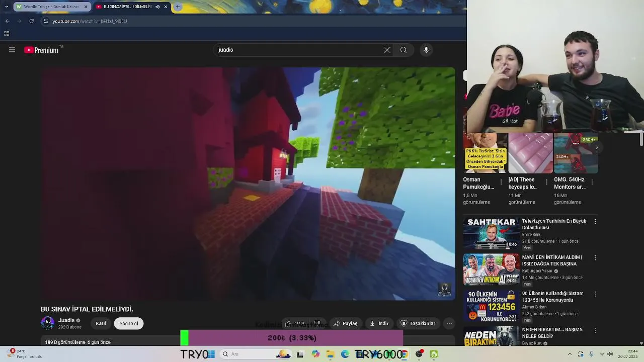Go forward in the browser
This screenshot has width=644, height=362.
click(x=19, y=21)
